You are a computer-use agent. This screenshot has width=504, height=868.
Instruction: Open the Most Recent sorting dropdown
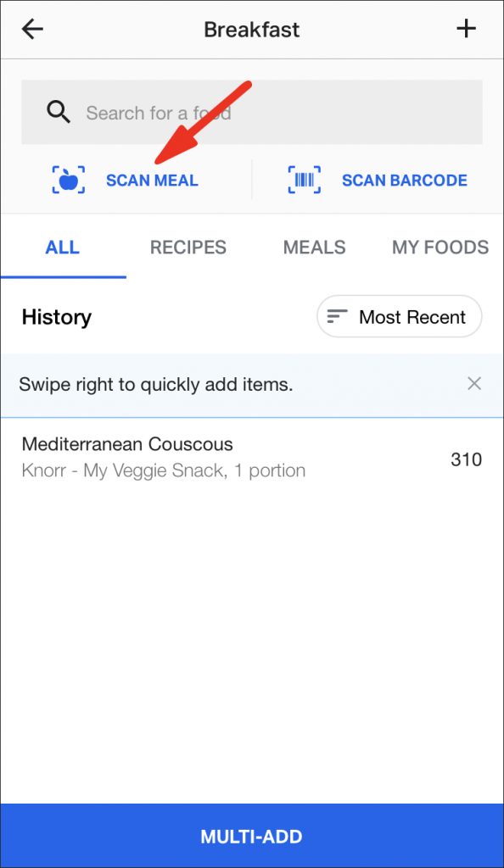(399, 316)
